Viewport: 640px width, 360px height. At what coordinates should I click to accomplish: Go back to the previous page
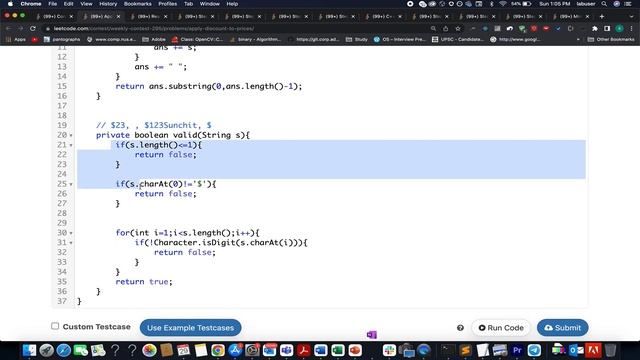click(x=9, y=29)
